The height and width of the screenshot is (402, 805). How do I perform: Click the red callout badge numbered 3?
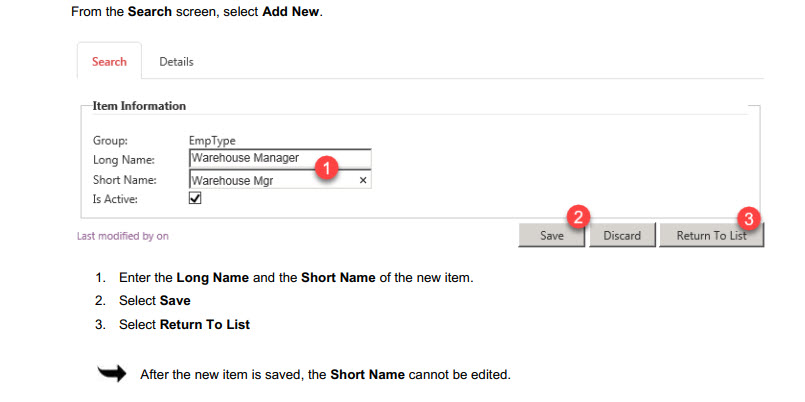[748, 217]
